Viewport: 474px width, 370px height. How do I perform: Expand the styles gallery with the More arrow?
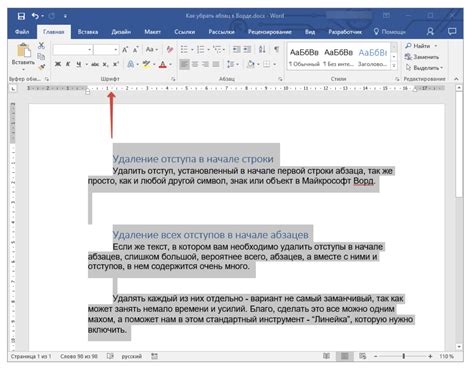394,66
